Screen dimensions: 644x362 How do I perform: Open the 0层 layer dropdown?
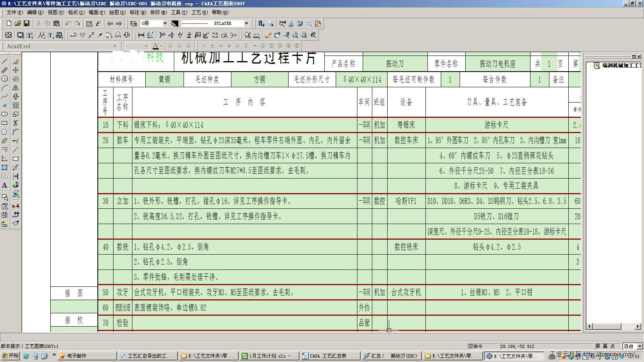point(165,23)
